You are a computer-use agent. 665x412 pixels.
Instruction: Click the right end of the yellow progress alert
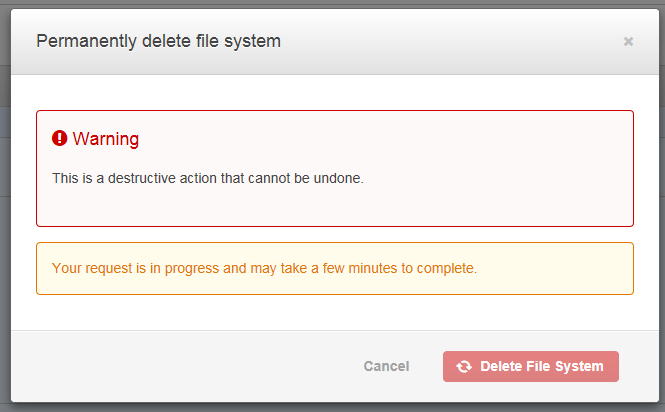pyautogui.click(x=594, y=269)
